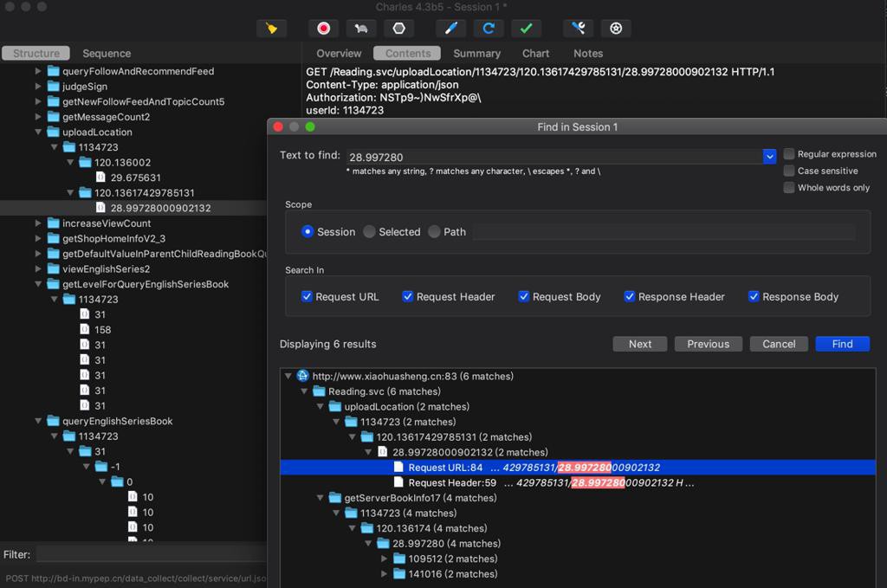The height and width of the screenshot is (588, 887).
Task: Click the increaseViewCount folder icon
Action: click(x=53, y=223)
